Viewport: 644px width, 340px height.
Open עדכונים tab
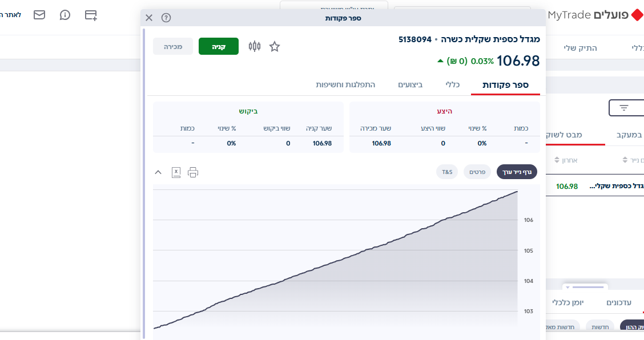[619, 302]
